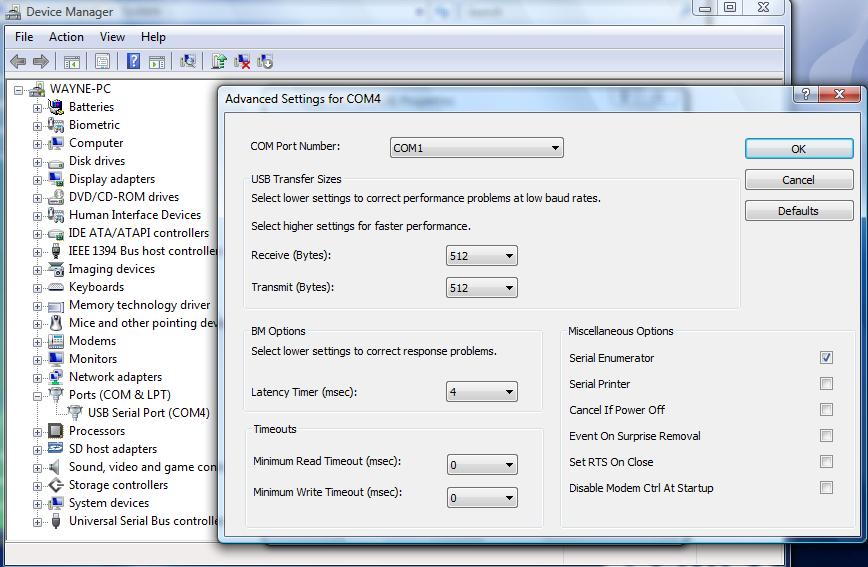Click the USB Serial Port (COM4) icon
Viewport: 868px width, 567px height.
[x=75, y=413]
